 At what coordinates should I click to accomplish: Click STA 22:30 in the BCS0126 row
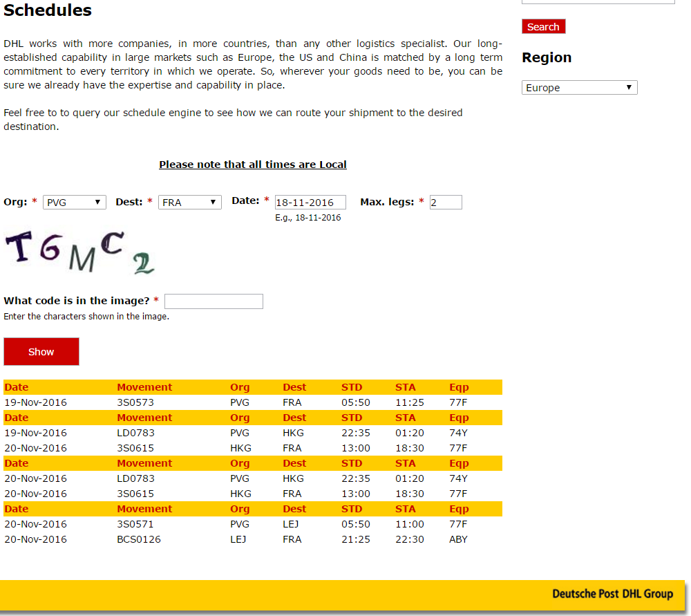click(409, 539)
